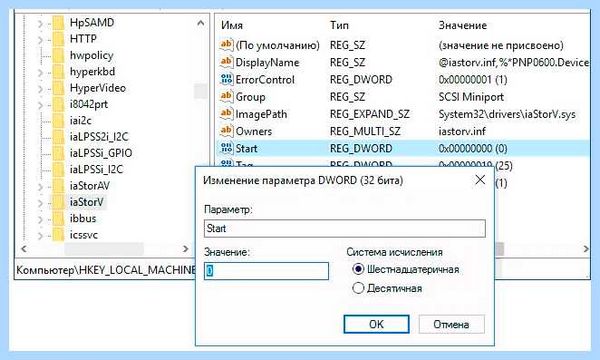Image resolution: width=600 pixels, height=360 pixels.
Task: Select the HTTP folder icon
Action: click(x=58, y=39)
